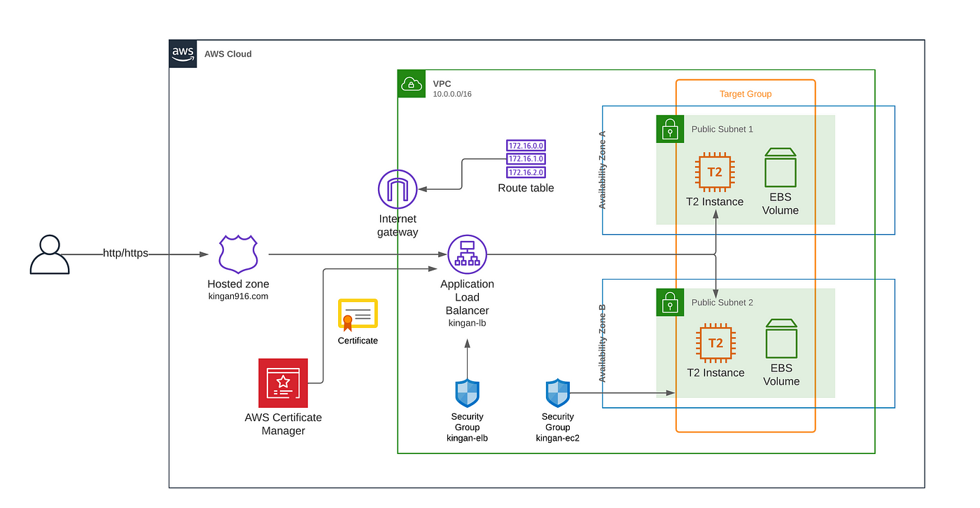Click 'T2 Instance' label in Subnet 2
Screen dimensions: 980x508
point(715,373)
